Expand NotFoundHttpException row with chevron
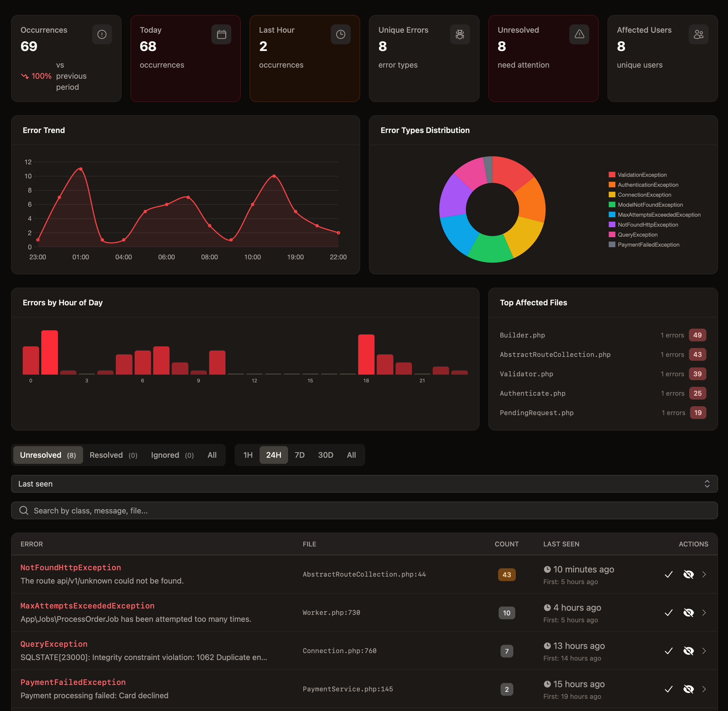728x711 pixels. [x=704, y=574]
